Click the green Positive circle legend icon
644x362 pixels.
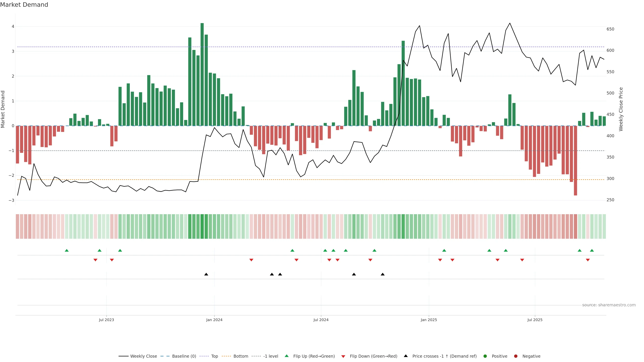tap(485, 356)
